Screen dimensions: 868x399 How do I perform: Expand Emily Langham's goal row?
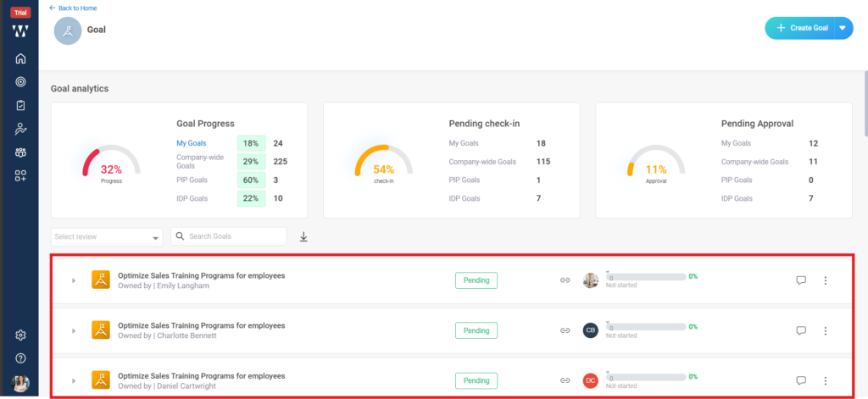pyautogui.click(x=73, y=280)
